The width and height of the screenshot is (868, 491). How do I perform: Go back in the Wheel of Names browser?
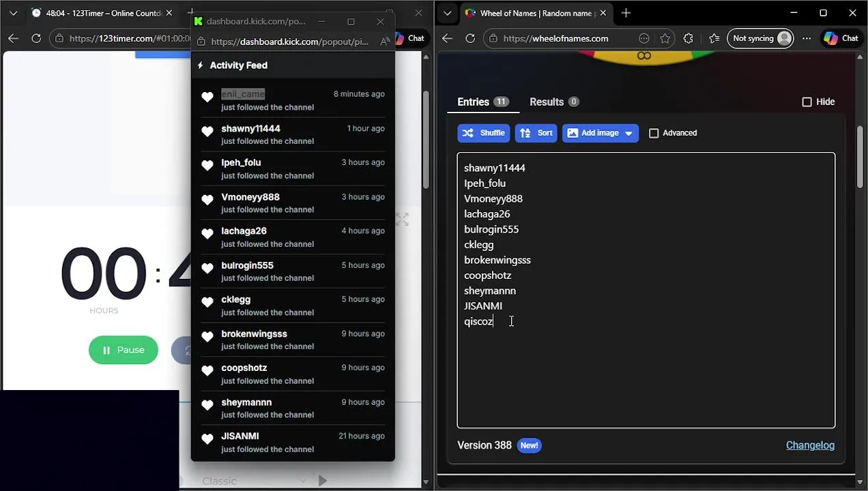[447, 38]
